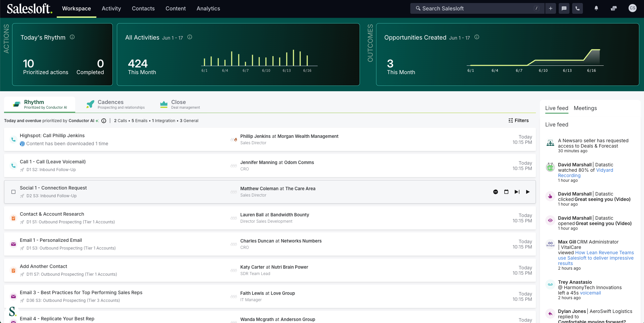Open Dylan Jones feed entry
This screenshot has width=644, height=323.
pyautogui.click(x=591, y=316)
